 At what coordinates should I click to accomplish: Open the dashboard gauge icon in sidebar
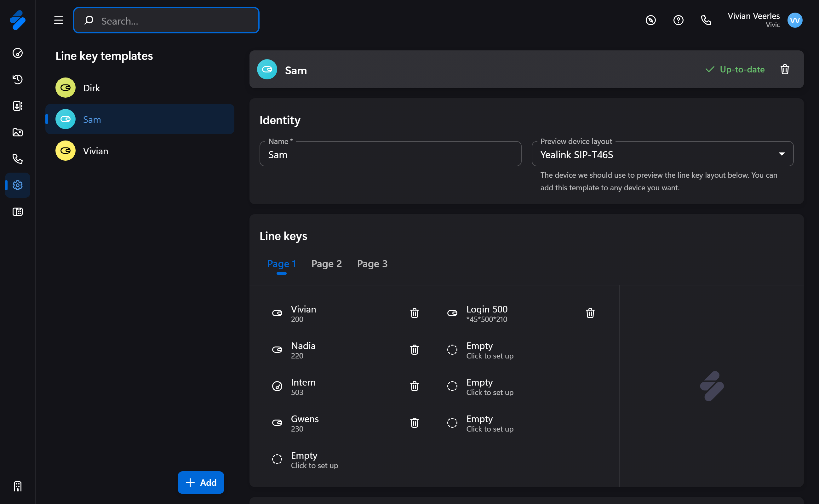tap(18, 53)
